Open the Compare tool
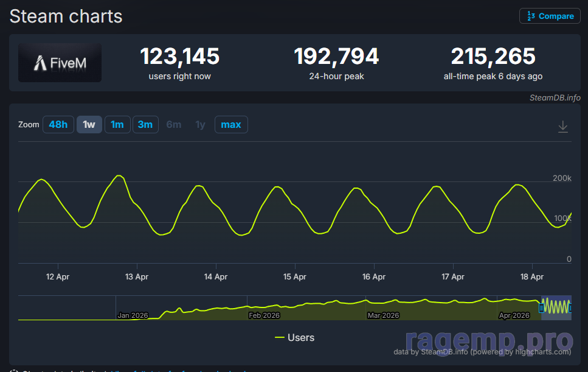The width and height of the screenshot is (588, 372). pyautogui.click(x=550, y=16)
